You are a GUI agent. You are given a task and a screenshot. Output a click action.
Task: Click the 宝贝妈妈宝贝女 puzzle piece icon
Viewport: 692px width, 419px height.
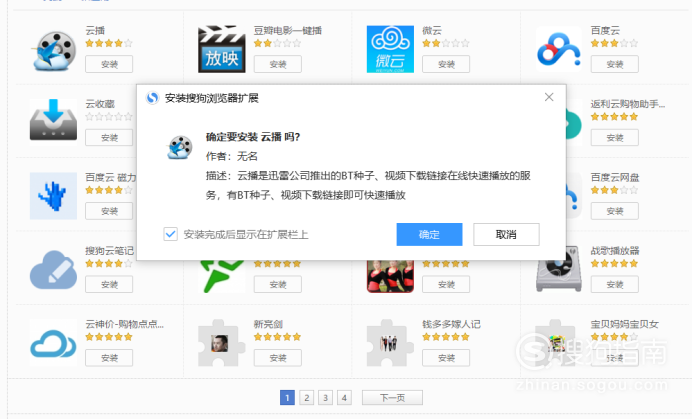555,343
